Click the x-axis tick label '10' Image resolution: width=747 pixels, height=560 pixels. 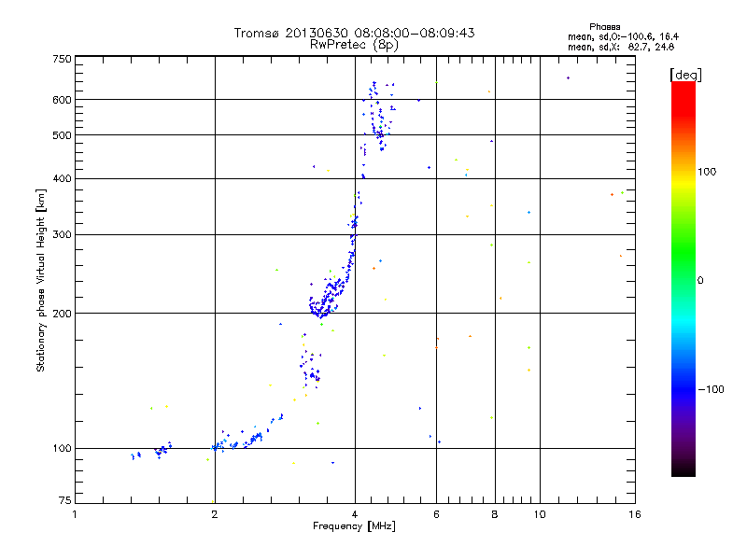540,514
